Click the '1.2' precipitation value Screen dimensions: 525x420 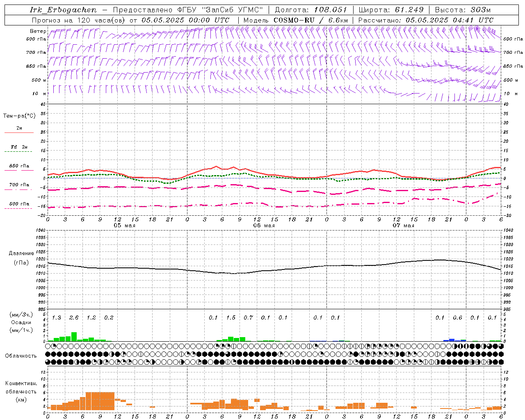[91, 318]
